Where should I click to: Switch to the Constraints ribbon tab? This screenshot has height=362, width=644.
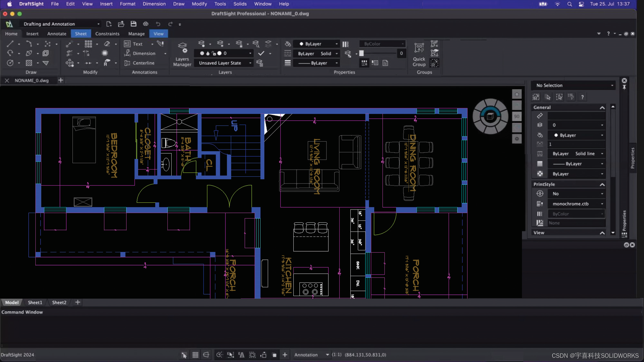tap(107, 33)
